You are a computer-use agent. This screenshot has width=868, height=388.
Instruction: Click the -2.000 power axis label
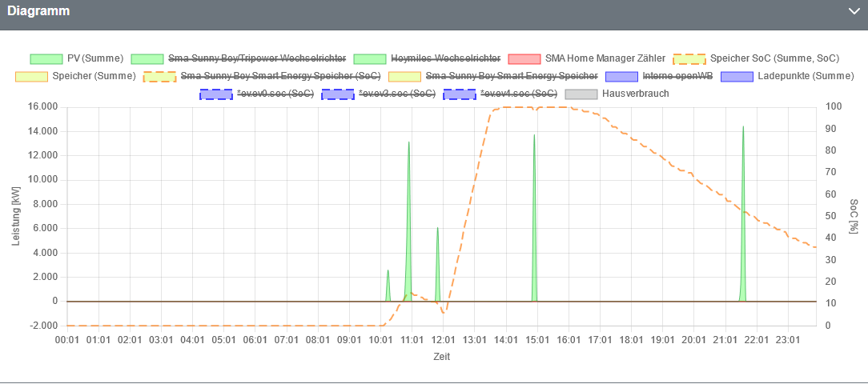(44, 326)
